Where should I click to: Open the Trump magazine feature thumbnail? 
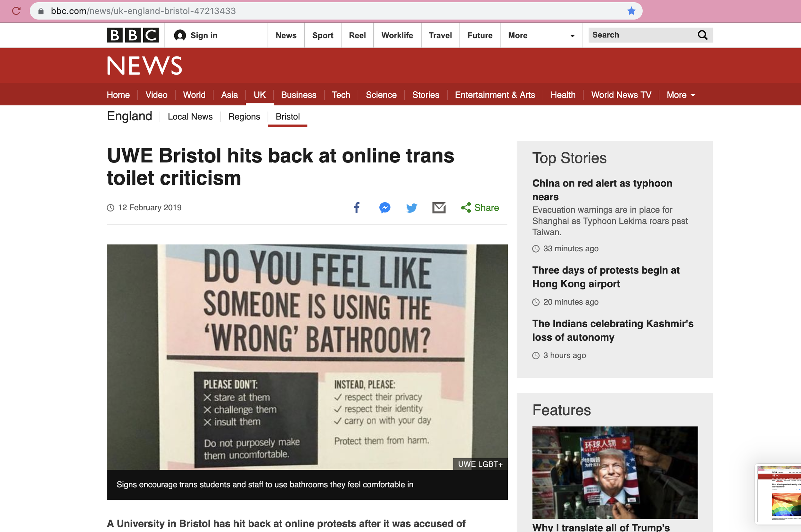615,472
